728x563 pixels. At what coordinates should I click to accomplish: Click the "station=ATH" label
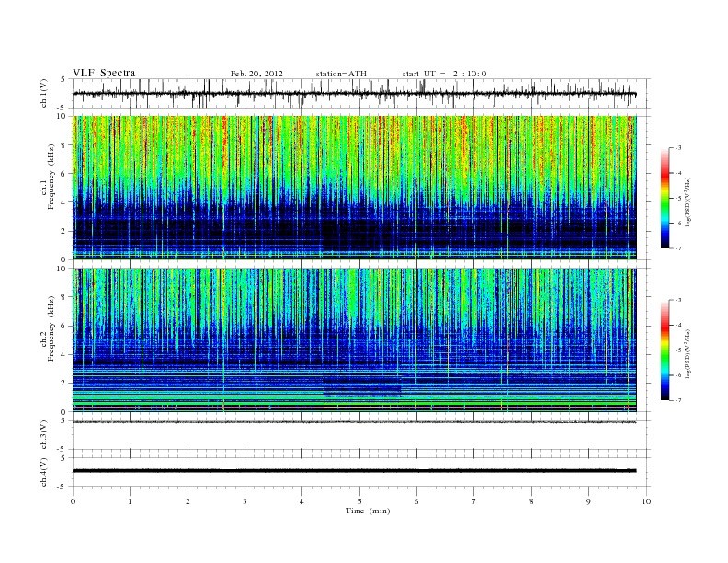341,74
